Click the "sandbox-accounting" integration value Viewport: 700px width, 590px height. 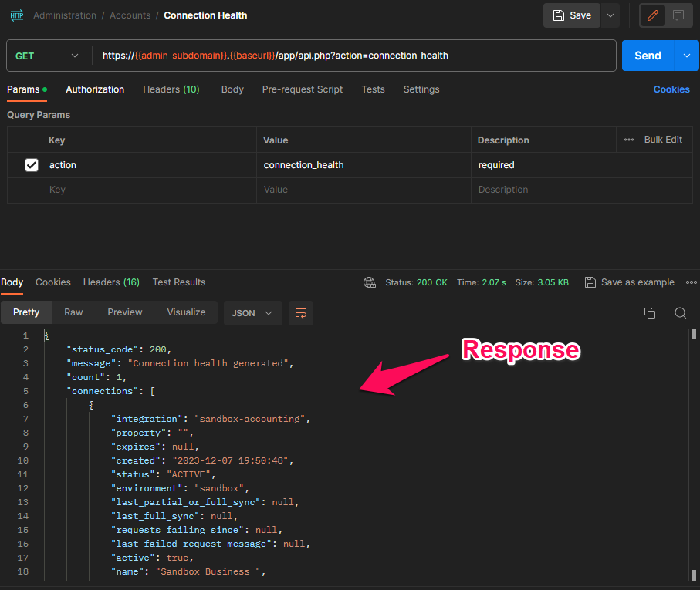[249, 419]
